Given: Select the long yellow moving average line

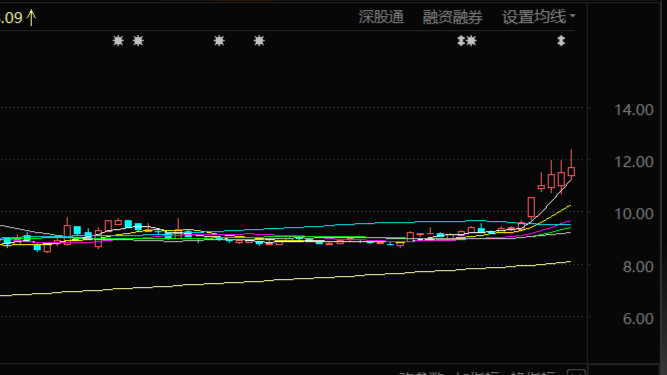Looking at the screenshot, I should coord(285,279).
